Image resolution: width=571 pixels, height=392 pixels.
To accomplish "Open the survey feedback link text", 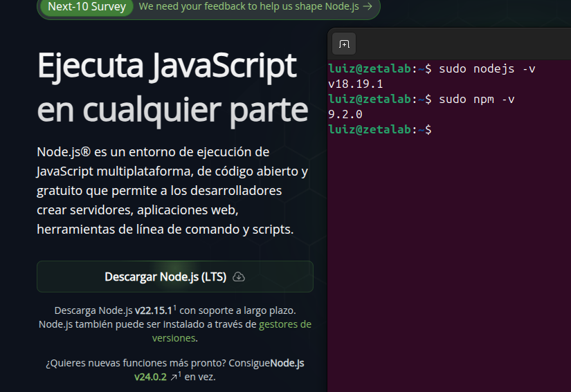I will tap(249, 7).
